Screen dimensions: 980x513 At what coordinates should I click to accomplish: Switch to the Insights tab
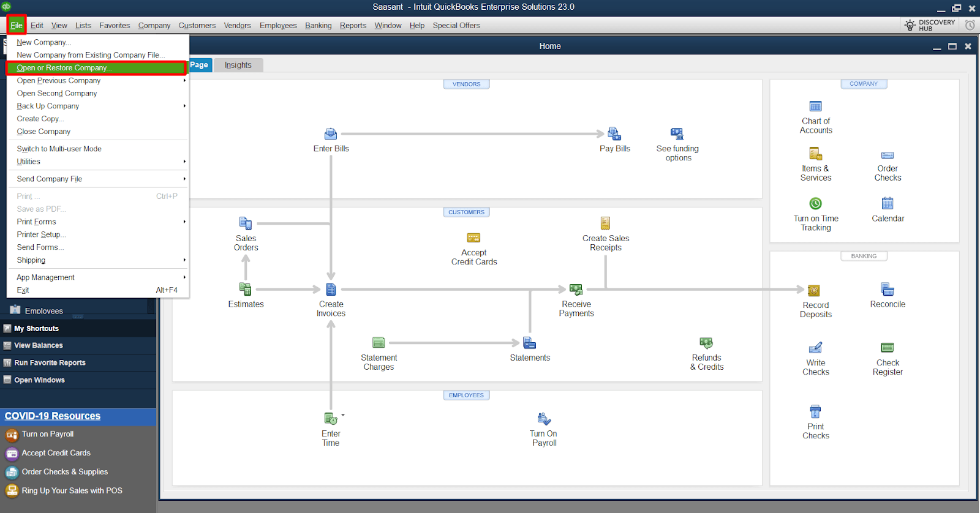tap(238, 65)
